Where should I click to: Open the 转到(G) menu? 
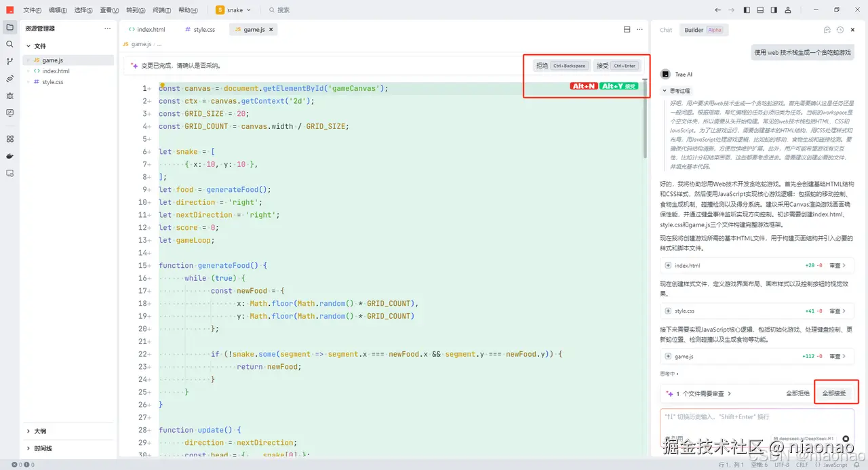[136, 10]
